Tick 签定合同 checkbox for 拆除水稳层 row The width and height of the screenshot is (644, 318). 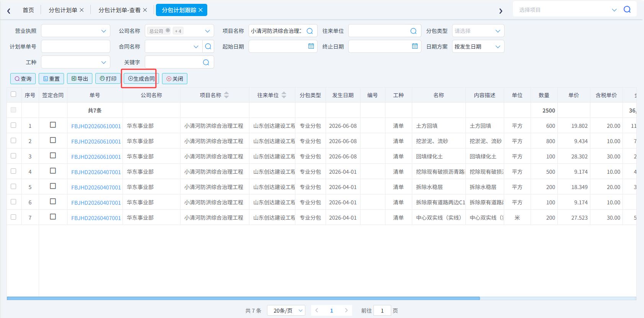(x=53, y=186)
